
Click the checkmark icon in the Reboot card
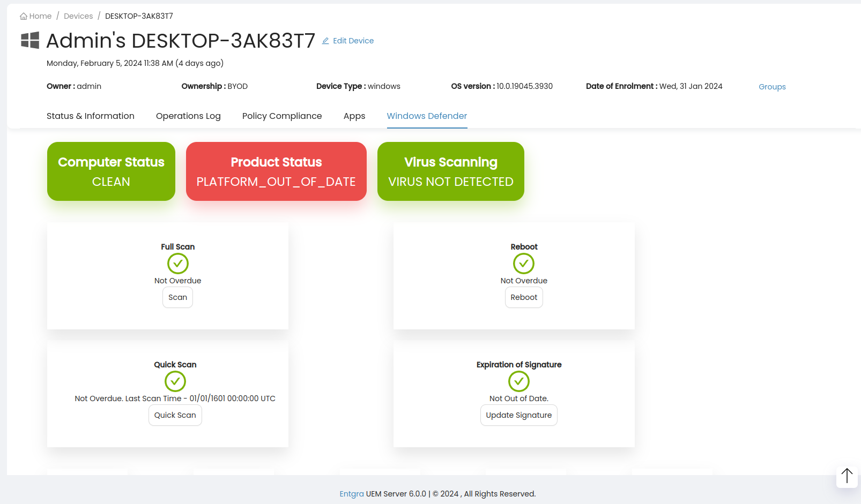pos(524,264)
